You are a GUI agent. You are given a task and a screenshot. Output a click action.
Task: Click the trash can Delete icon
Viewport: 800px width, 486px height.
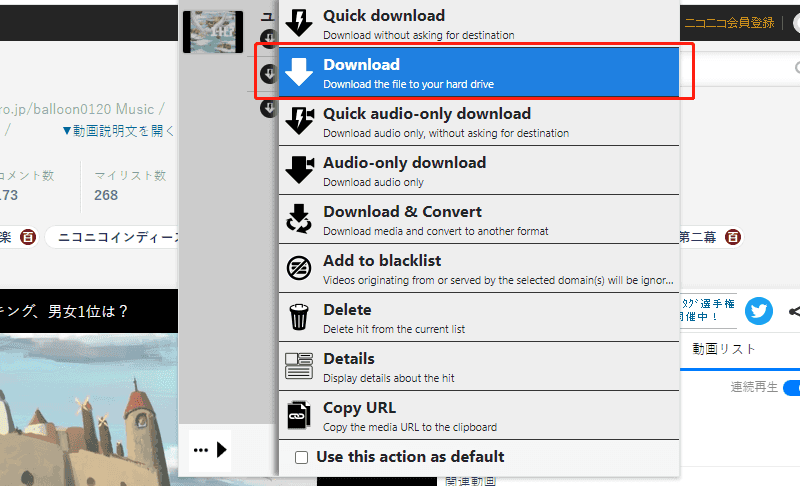tap(299, 317)
